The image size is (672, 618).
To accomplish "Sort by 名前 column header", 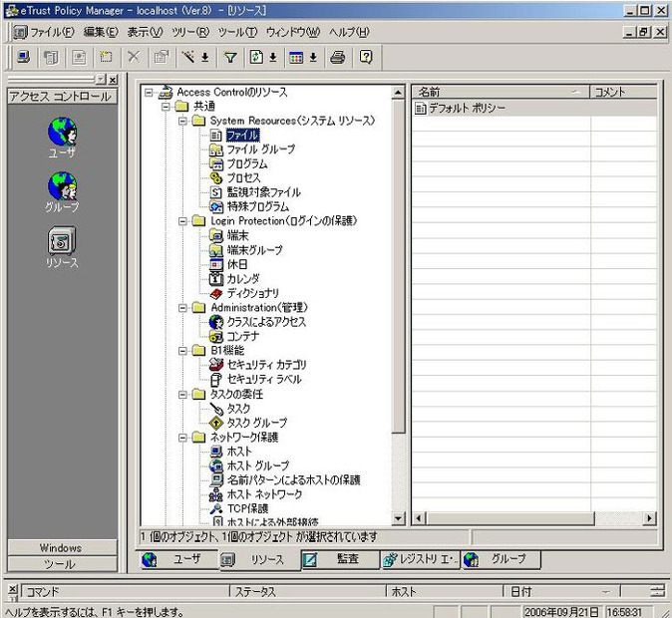I will (501, 92).
